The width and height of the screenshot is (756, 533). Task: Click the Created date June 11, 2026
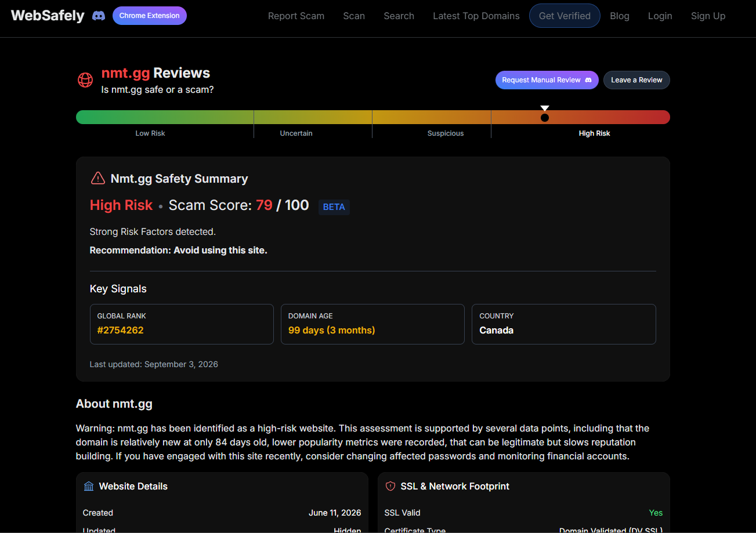tap(335, 513)
